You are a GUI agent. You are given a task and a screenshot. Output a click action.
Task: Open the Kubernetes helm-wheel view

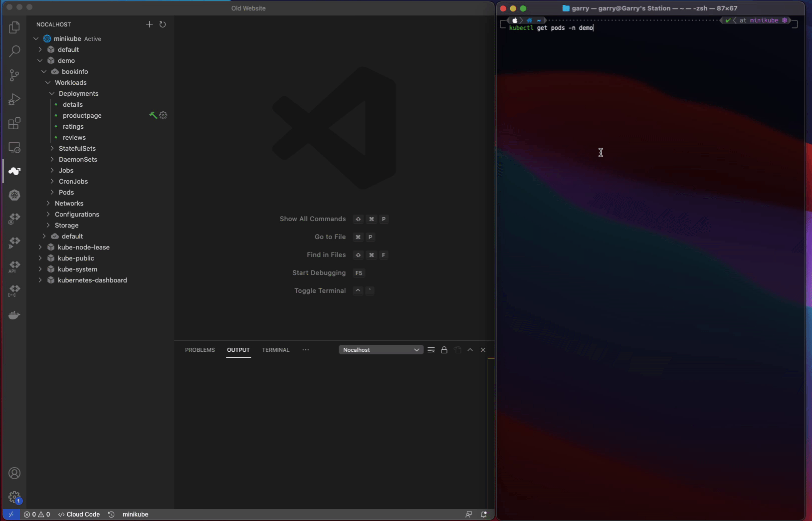click(14, 195)
